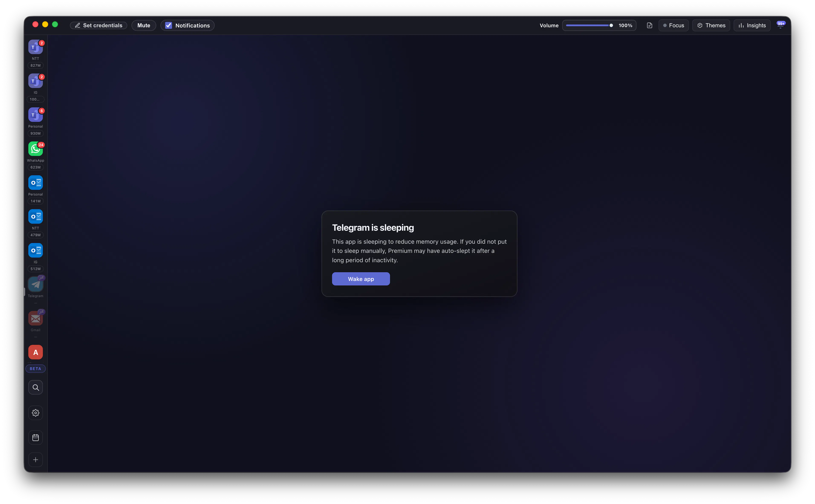Open the calendar icon in sidebar
The width and height of the screenshot is (815, 504).
click(x=35, y=438)
